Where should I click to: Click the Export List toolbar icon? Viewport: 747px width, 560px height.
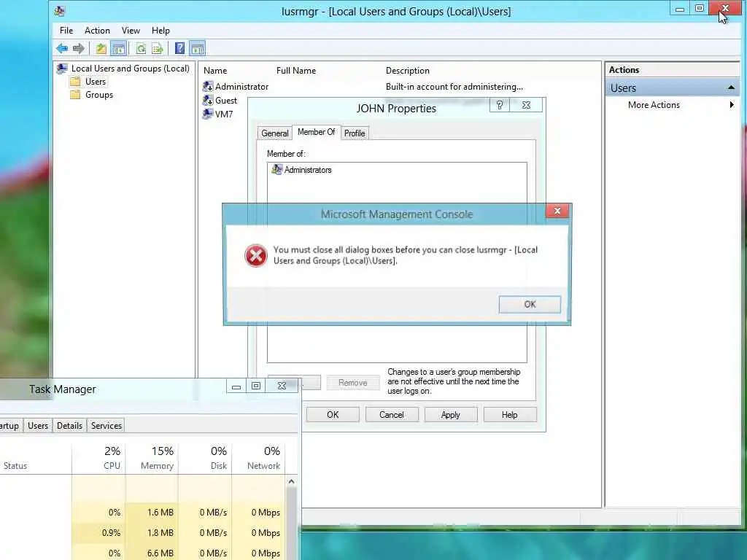[x=158, y=48]
